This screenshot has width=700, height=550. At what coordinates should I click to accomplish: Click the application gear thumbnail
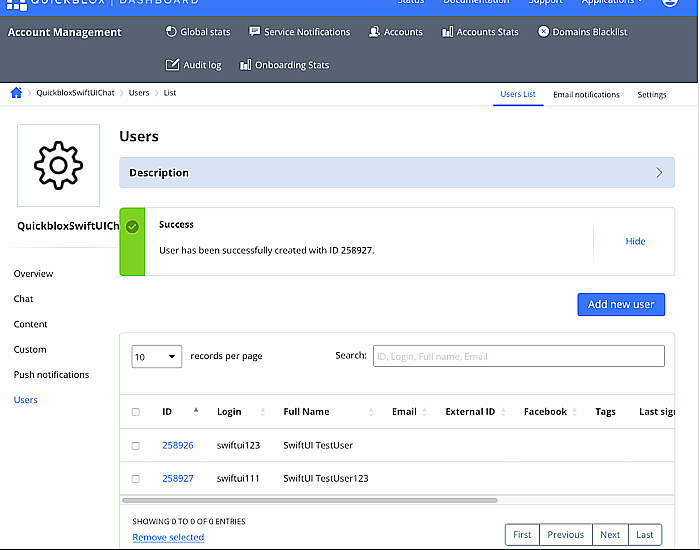click(x=58, y=166)
